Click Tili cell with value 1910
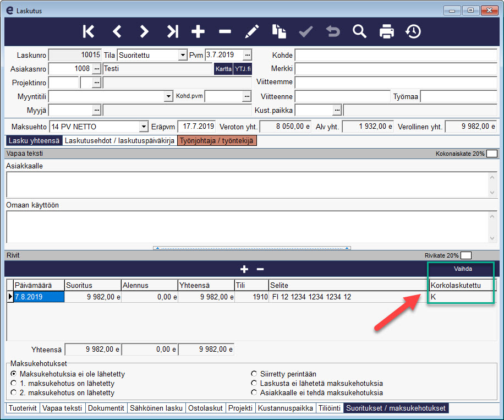Viewport: 504px width, 420px height. 251,297
